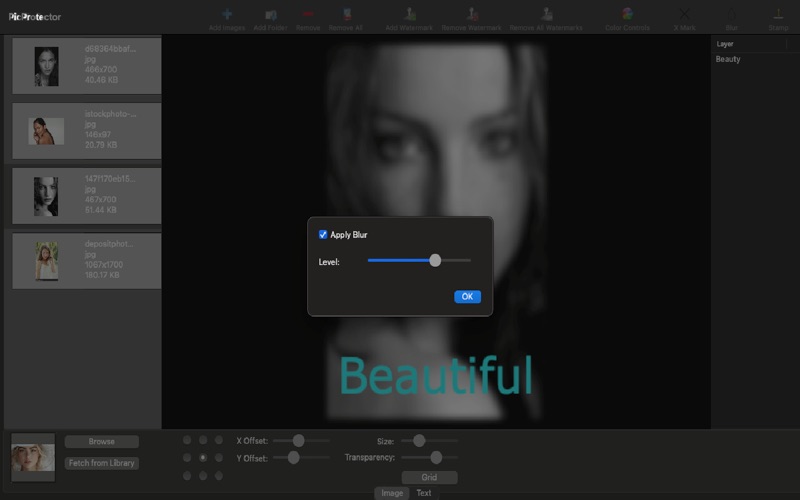Switch to the Image tab
The image size is (800, 500).
point(392,493)
